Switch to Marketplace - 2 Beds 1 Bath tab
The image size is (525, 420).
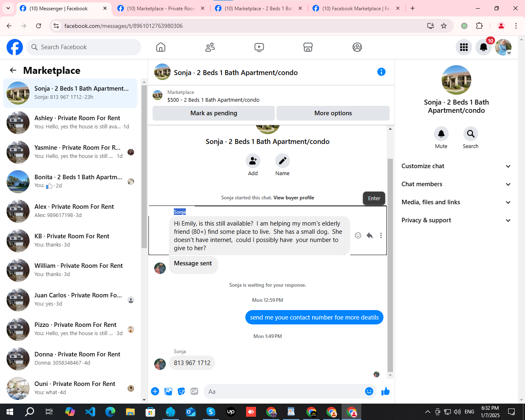(258, 8)
